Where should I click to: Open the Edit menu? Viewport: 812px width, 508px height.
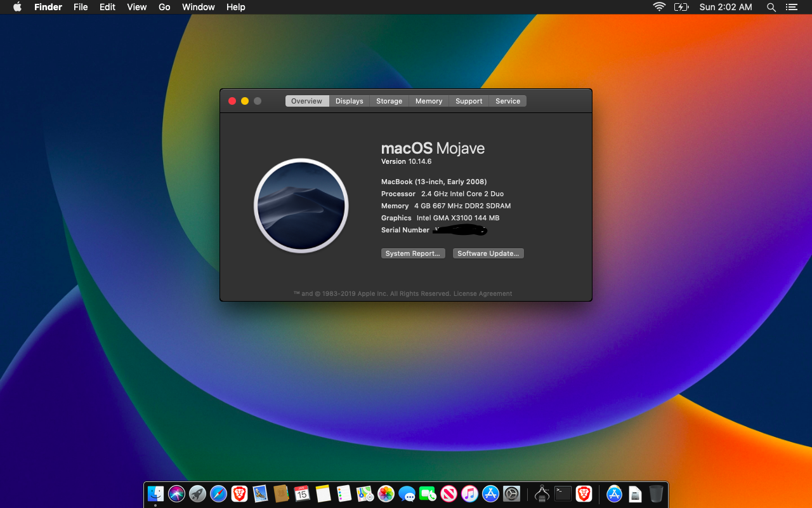[107, 7]
